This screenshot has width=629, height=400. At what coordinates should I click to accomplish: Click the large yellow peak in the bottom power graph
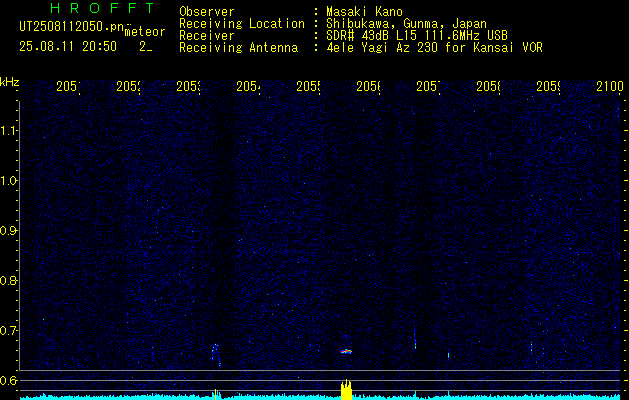(x=346, y=390)
